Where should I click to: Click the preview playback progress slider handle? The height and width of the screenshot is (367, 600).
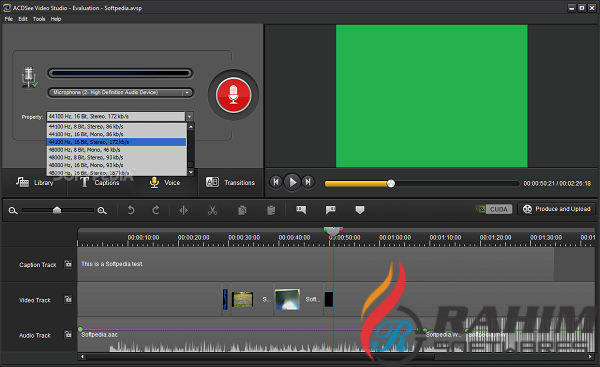click(x=391, y=184)
